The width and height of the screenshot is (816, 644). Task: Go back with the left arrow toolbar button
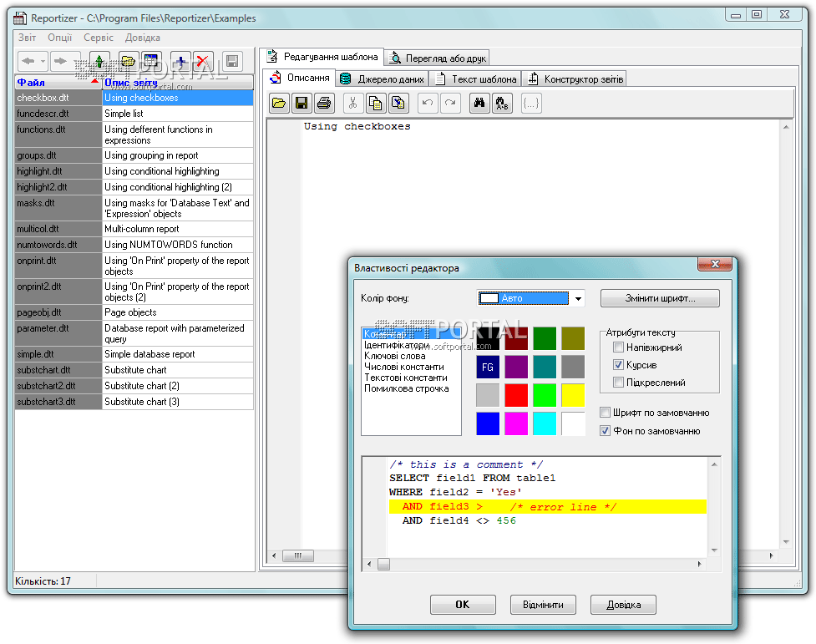click(28, 62)
